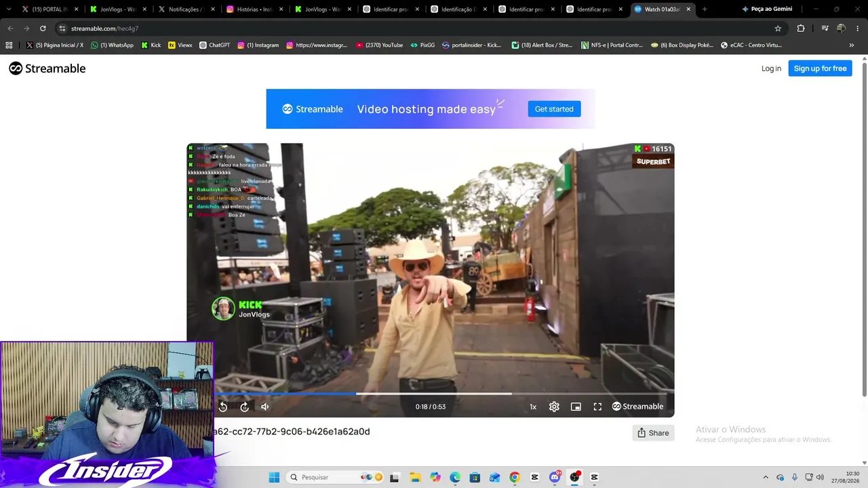Open the browser extensions puzzle icon
The width and height of the screenshot is (868, 488).
[801, 28]
